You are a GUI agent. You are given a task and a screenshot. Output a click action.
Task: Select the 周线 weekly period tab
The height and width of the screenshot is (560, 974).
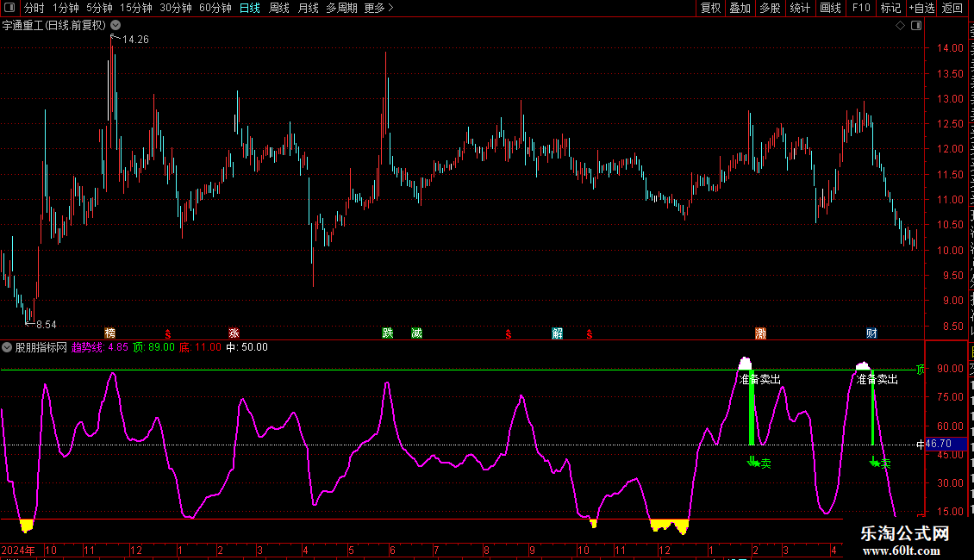pos(279,8)
